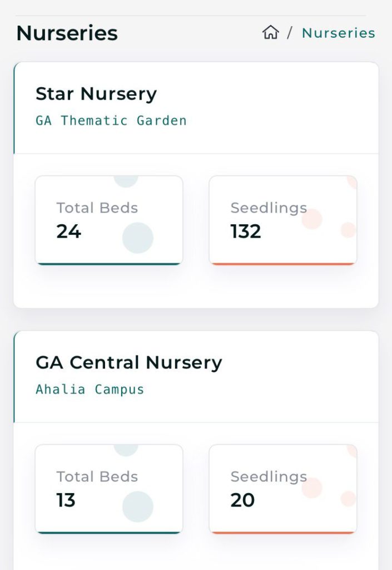Open the Star Nursery title
Screen dimensions: 392x570
(96, 94)
